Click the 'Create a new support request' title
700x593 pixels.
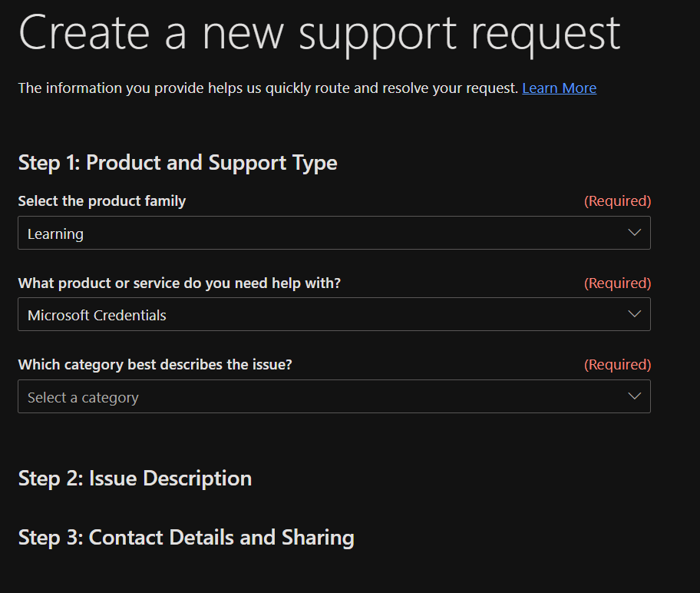(x=319, y=32)
